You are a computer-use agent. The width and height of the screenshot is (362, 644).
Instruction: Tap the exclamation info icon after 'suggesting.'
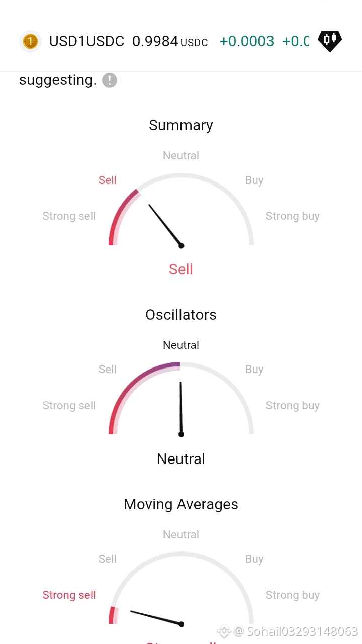coord(110,80)
